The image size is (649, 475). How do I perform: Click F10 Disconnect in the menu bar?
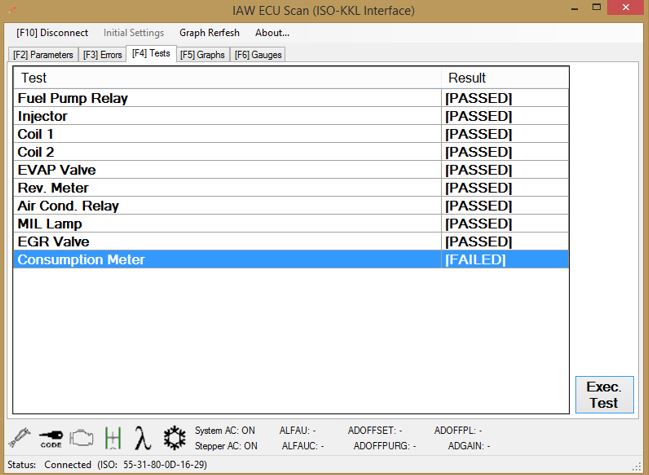pyautogui.click(x=52, y=33)
